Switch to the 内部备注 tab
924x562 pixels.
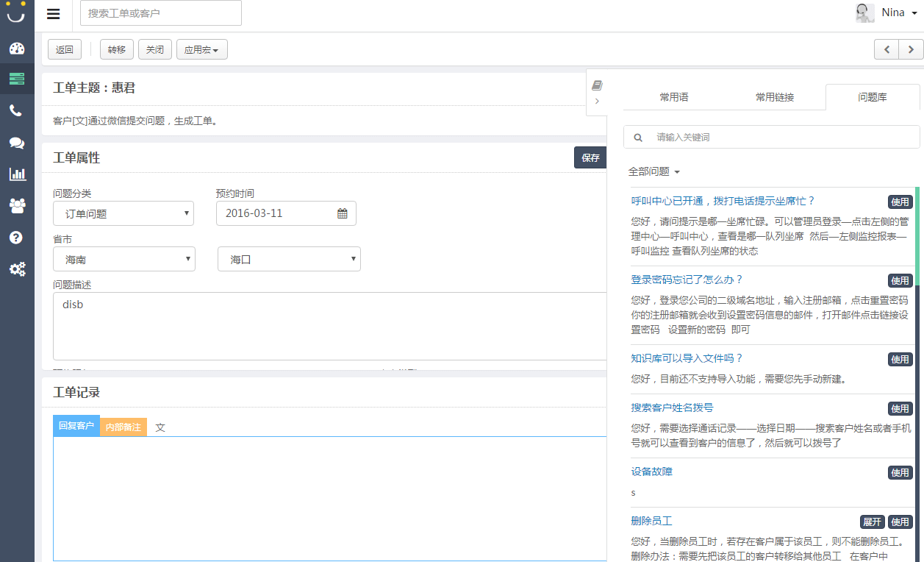click(x=123, y=427)
